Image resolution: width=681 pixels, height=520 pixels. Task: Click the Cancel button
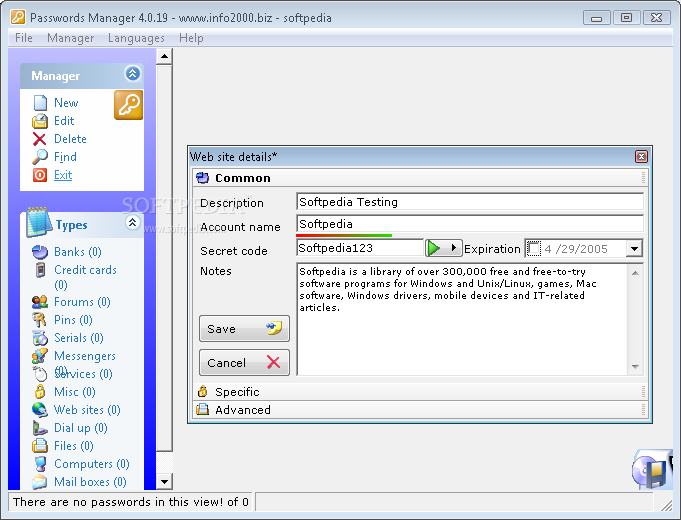245,363
